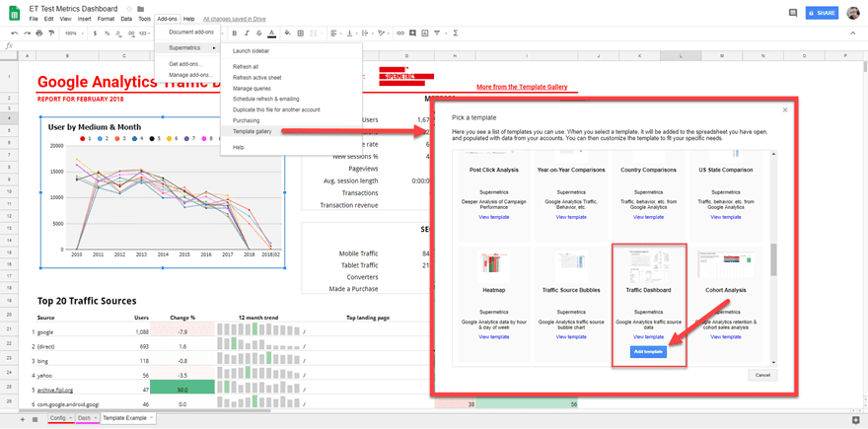Open the Dash sheet tab dropdown arrow
This screenshot has height=429, width=868.
[x=96, y=418]
